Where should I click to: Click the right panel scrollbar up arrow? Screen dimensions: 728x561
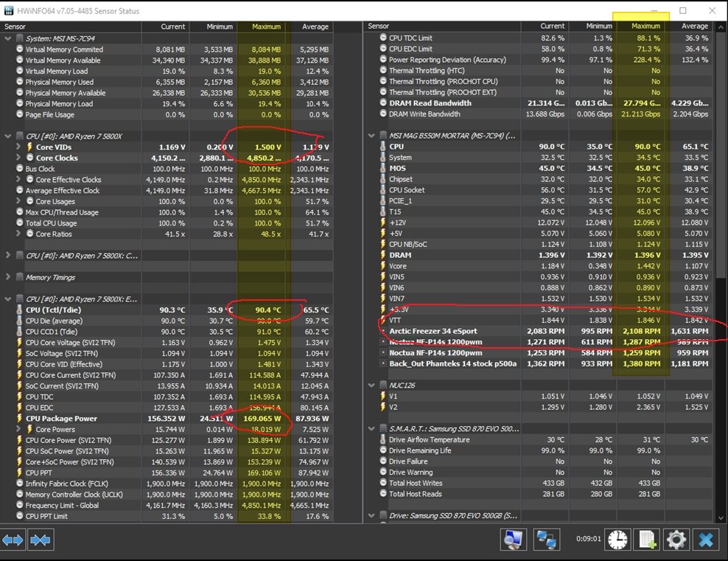(x=721, y=27)
